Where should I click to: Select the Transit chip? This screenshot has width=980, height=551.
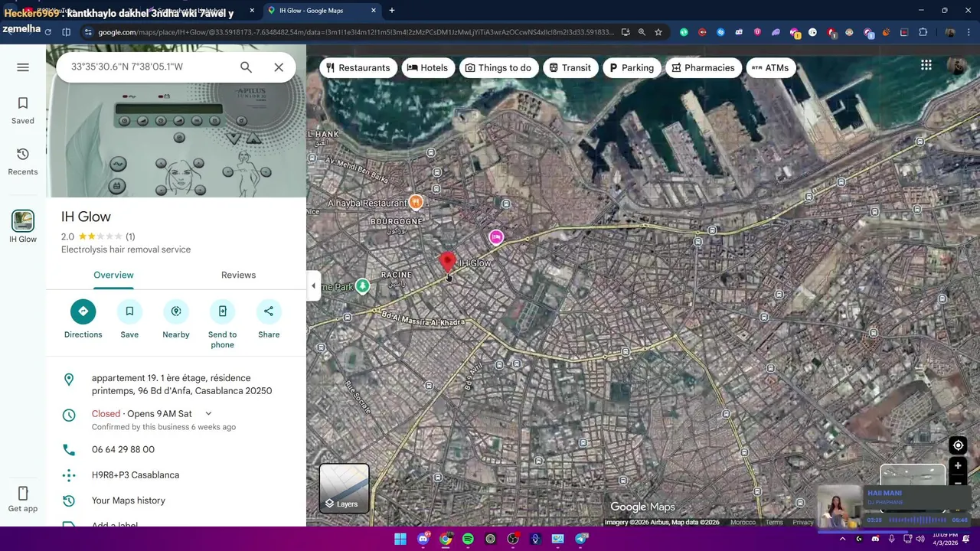pyautogui.click(x=570, y=67)
